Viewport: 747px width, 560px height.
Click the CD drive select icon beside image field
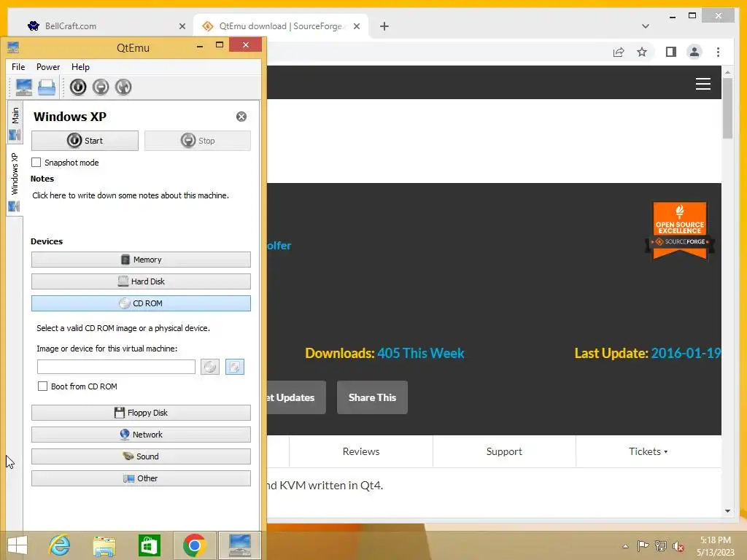click(210, 367)
